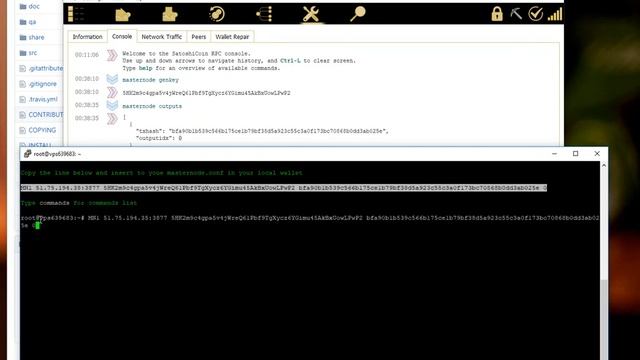Screen dimensions: 640x360
Task: Click the pickaxe staking status icon
Action: click(516, 14)
